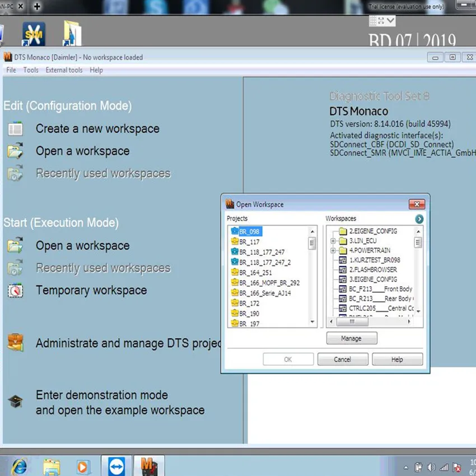Select BR_117 project
Screen dimensions: 476x476
249,242
